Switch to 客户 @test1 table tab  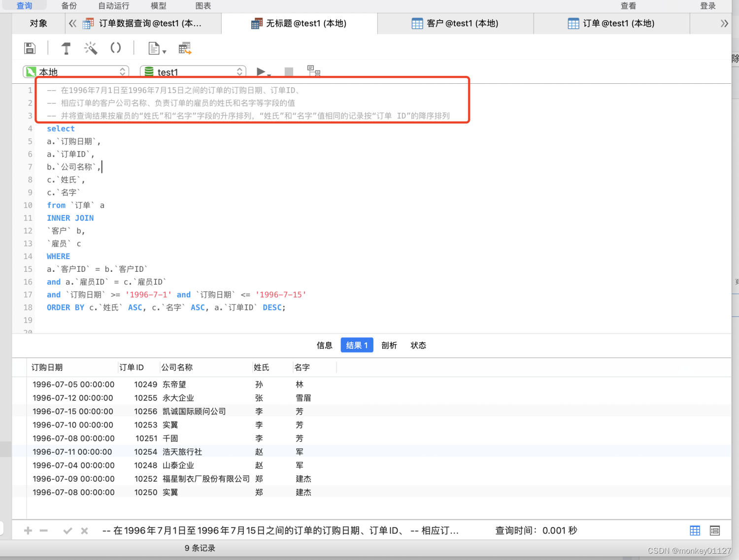455,23
